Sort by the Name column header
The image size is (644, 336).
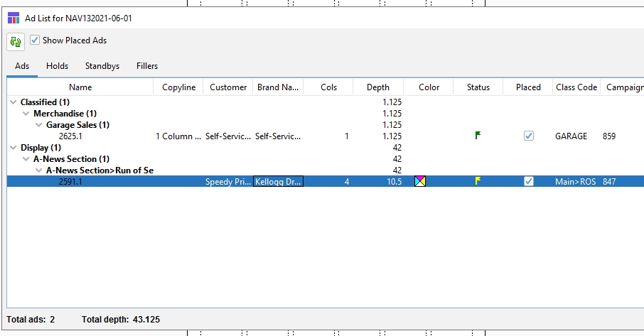point(80,87)
